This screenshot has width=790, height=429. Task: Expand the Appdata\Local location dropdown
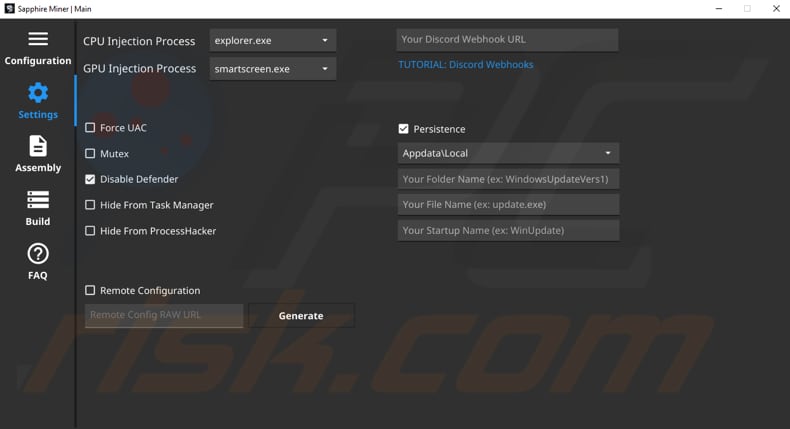point(508,153)
